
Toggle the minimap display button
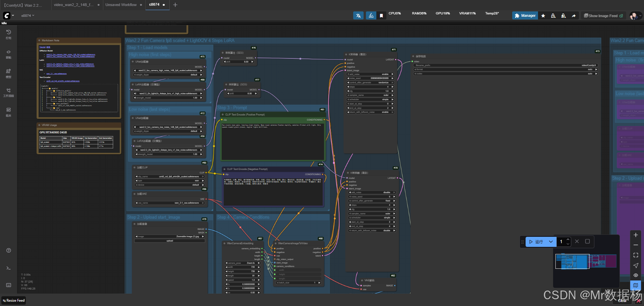[x=636, y=285]
